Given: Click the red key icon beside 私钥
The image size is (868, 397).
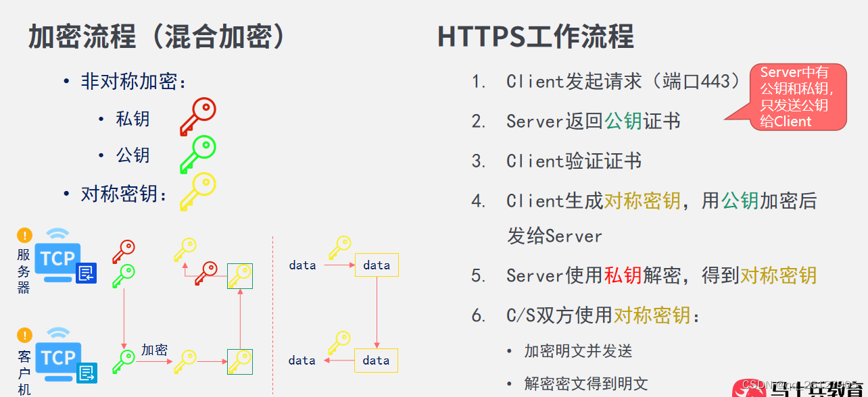Looking at the screenshot, I should click(197, 117).
